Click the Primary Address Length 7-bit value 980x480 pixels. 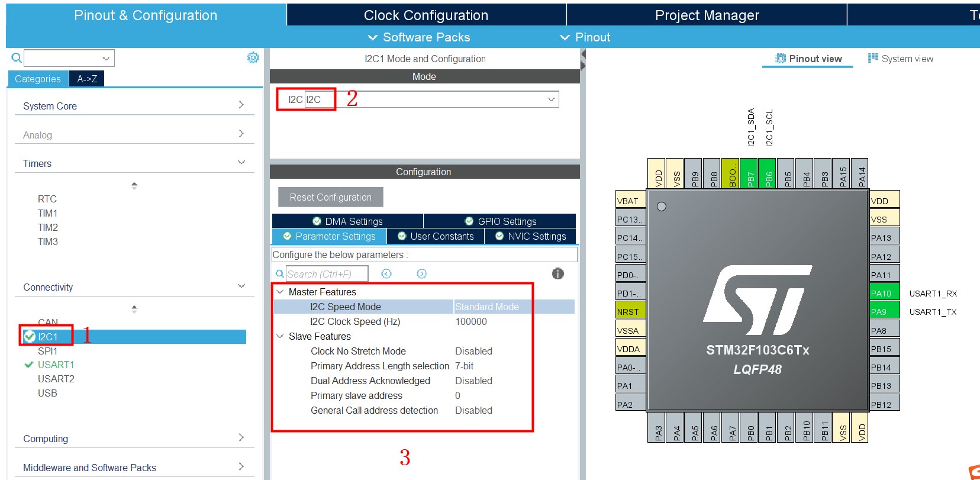[465, 366]
